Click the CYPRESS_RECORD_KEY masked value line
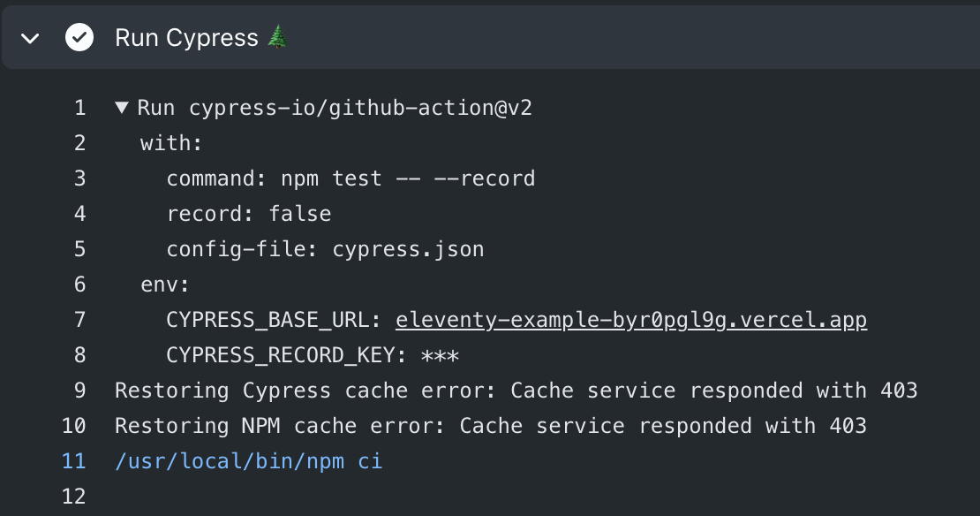980x516 pixels. click(x=313, y=355)
